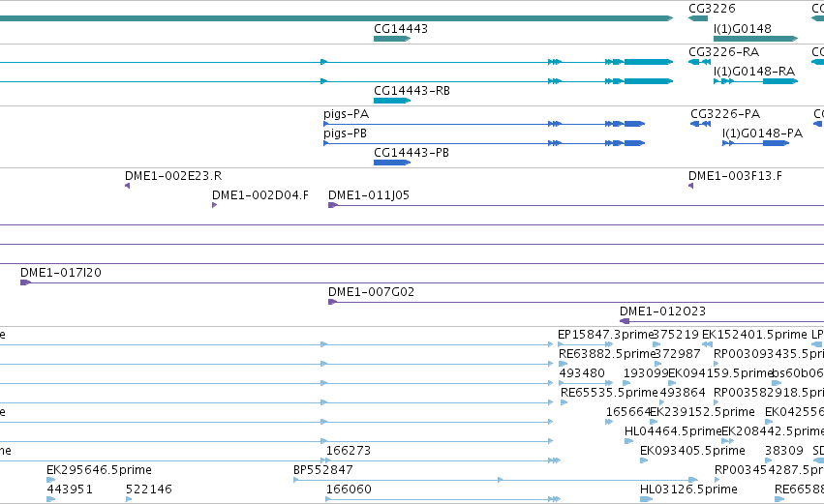
Task: Select the EK239152.5prime feature
Action: point(654,422)
